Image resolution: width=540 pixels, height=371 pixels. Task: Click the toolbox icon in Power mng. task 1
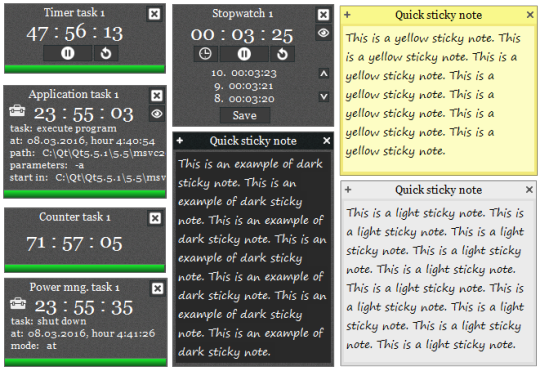tap(18, 304)
